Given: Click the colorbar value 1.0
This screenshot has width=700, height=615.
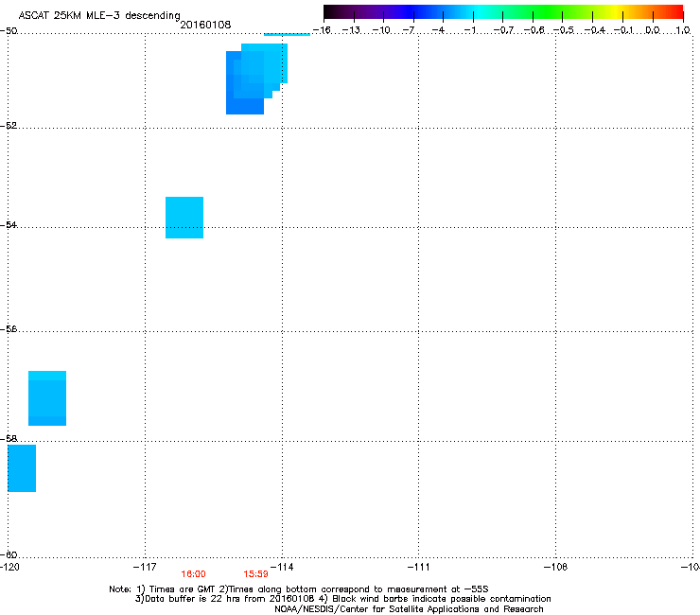Looking at the screenshot, I should pyautogui.click(x=683, y=30).
